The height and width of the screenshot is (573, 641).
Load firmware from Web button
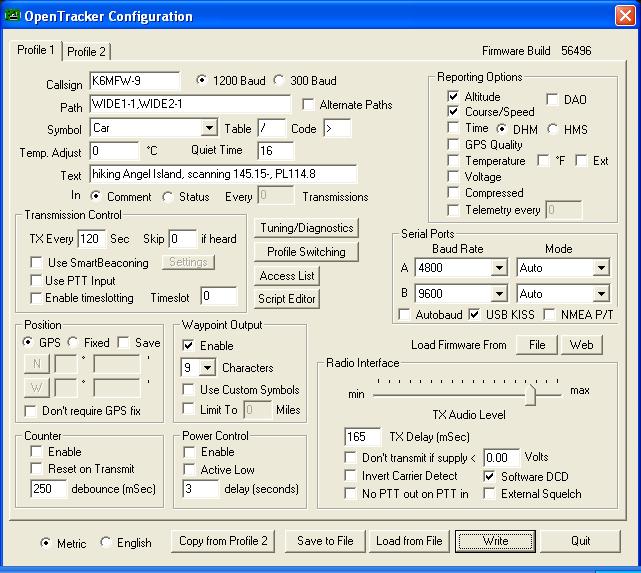581,345
